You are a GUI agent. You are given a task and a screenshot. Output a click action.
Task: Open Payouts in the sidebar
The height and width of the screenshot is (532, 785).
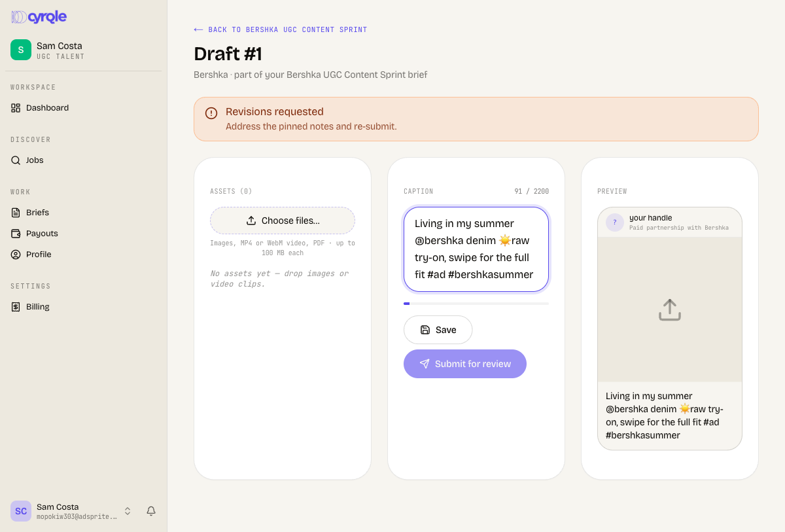coord(83,234)
